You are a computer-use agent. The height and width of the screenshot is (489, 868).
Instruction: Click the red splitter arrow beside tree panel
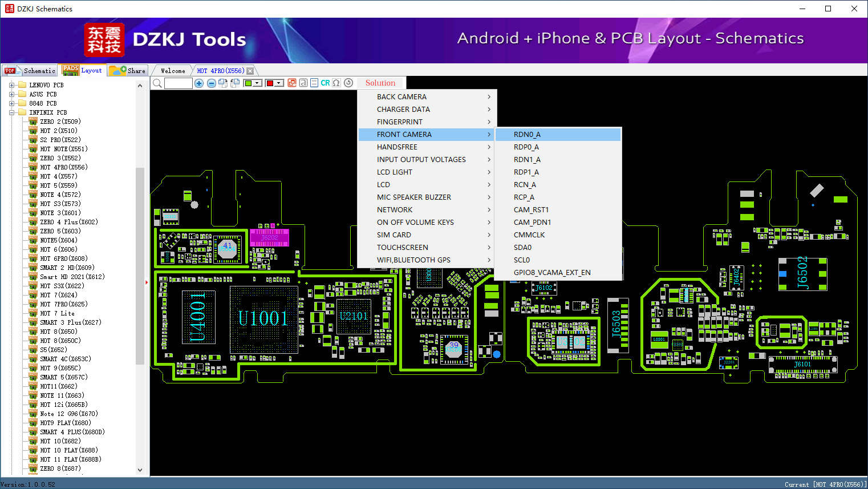point(147,282)
